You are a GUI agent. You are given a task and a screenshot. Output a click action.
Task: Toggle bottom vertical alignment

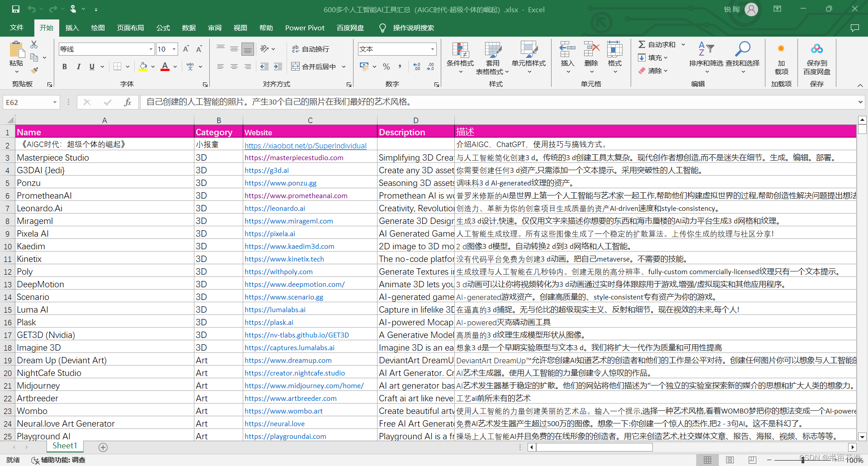tap(248, 49)
